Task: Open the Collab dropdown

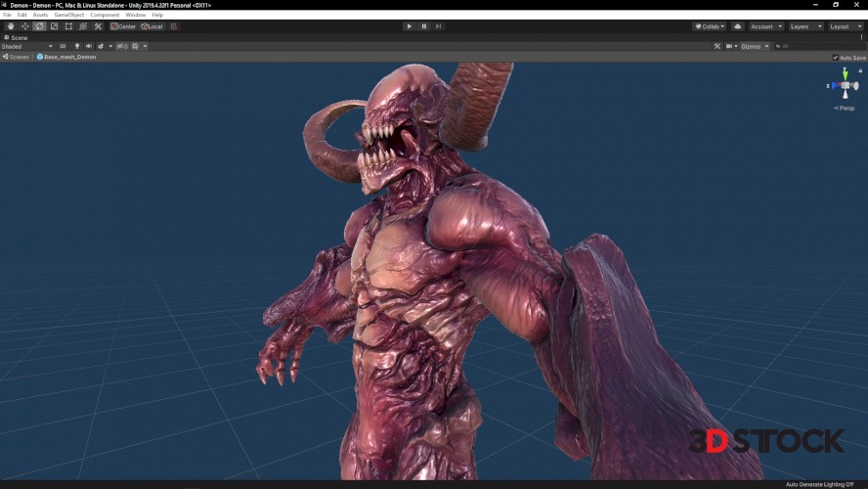Action: (x=710, y=26)
